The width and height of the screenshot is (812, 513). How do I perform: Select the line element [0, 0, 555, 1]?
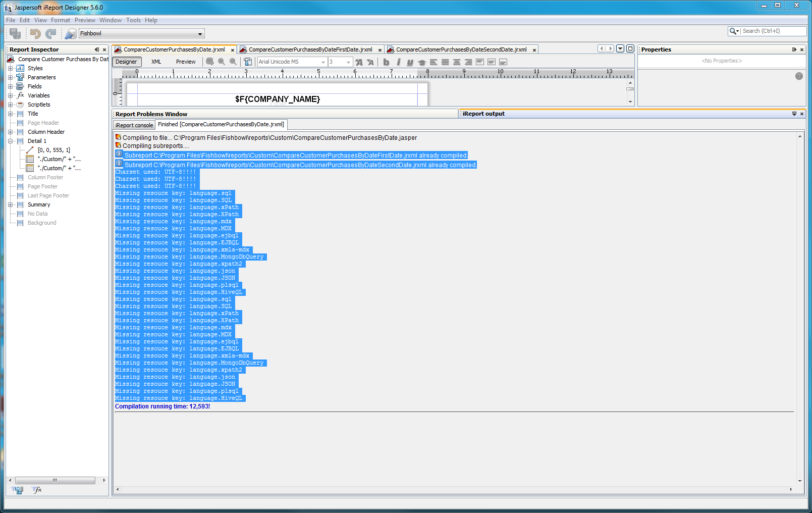pyautogui.click(x=53, y=150)
